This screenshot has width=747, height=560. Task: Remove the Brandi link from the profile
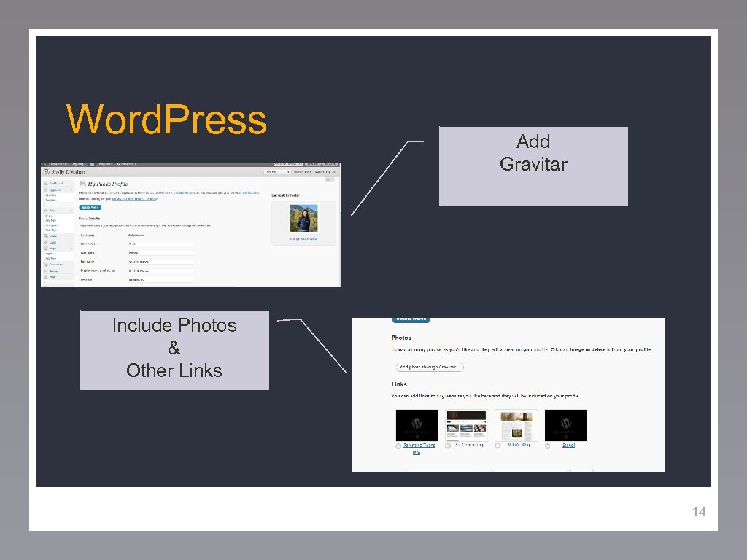pos(547,446)
